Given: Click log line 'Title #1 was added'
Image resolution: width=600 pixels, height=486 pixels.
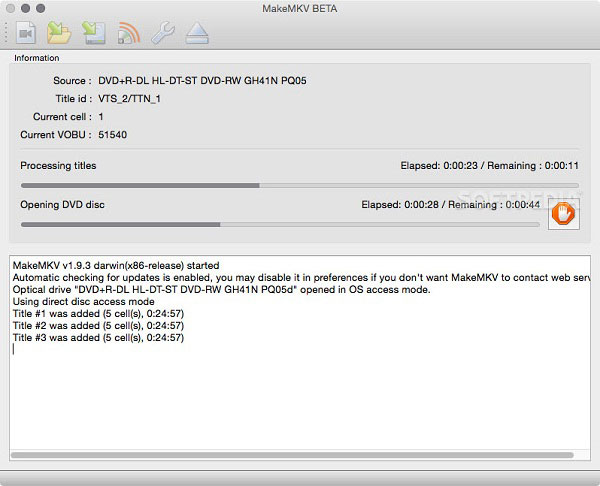Looking at the screenshot, I should 98,314.
